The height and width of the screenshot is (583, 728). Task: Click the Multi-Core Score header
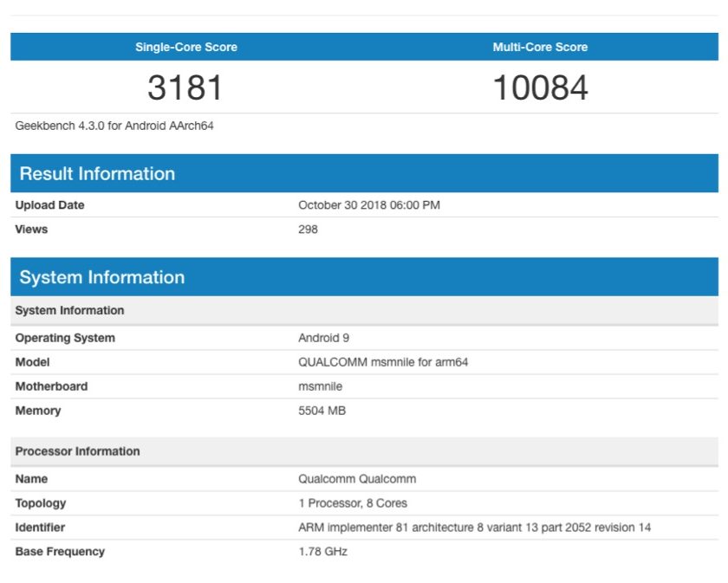coord(540,47)
